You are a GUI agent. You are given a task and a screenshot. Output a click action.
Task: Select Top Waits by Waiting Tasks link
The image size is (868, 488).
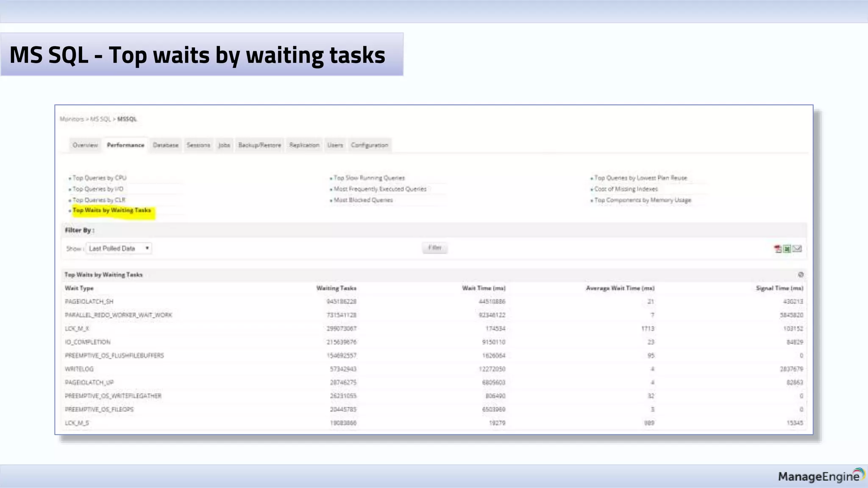coord(112,210)
